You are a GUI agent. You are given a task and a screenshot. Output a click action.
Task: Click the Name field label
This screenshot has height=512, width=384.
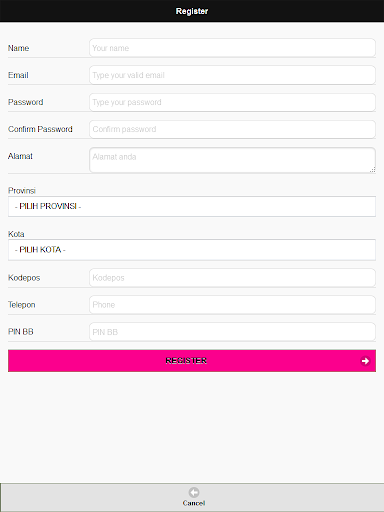pos(18,48)
